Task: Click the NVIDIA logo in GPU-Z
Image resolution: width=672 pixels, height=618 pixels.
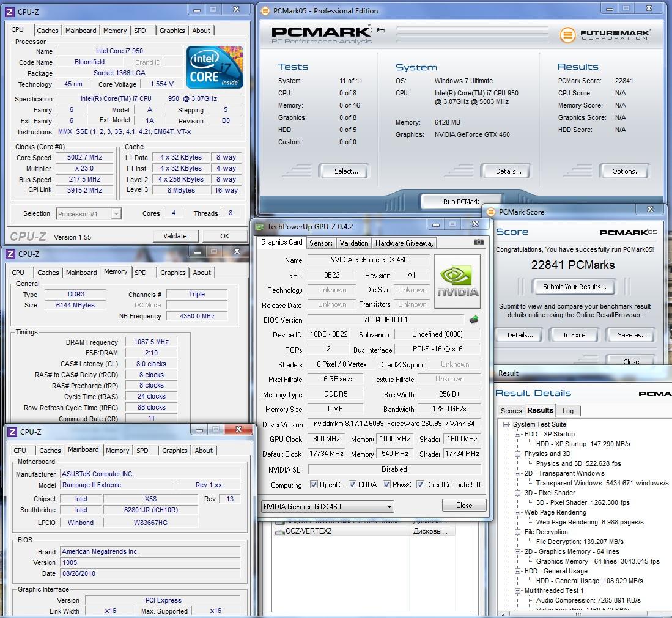Action: click(457, 282)
